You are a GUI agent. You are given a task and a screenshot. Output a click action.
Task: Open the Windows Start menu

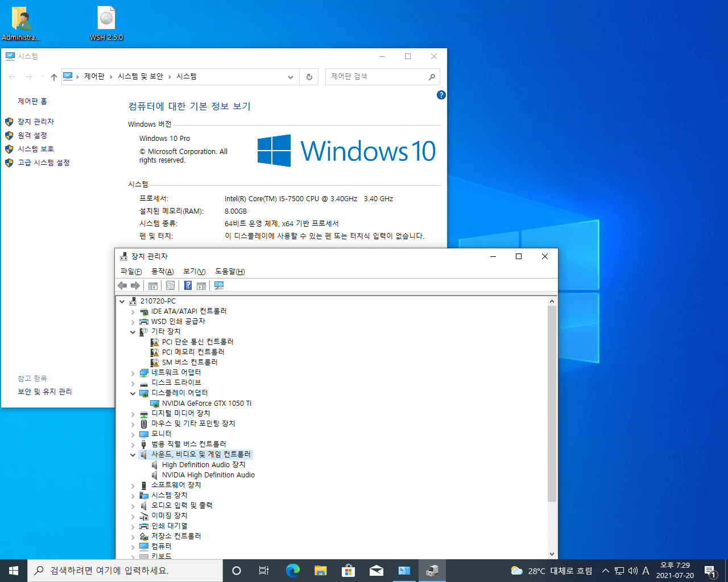coord(14,571)
